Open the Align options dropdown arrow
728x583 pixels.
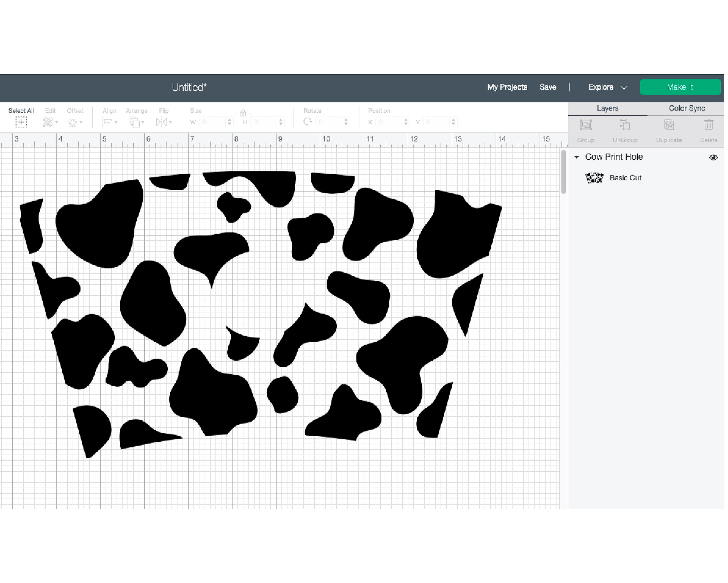click(x=116, y=122)
